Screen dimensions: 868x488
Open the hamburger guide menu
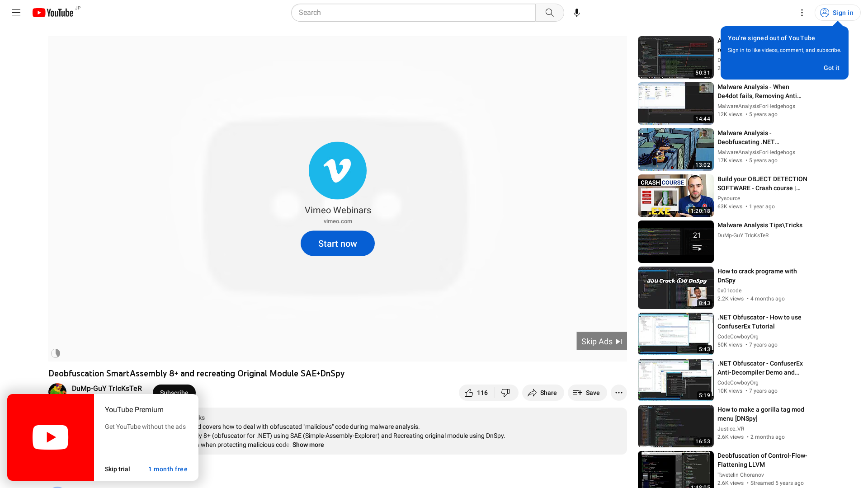16,13
